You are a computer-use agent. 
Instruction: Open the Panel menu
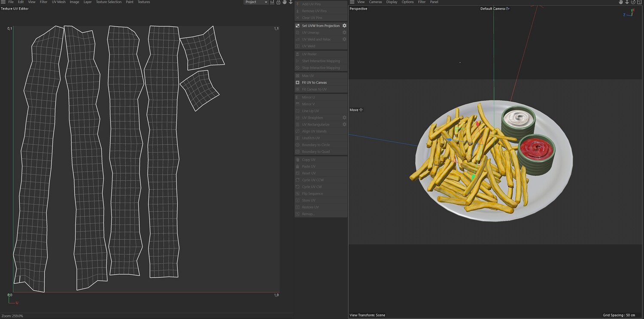tap(434, 2)
